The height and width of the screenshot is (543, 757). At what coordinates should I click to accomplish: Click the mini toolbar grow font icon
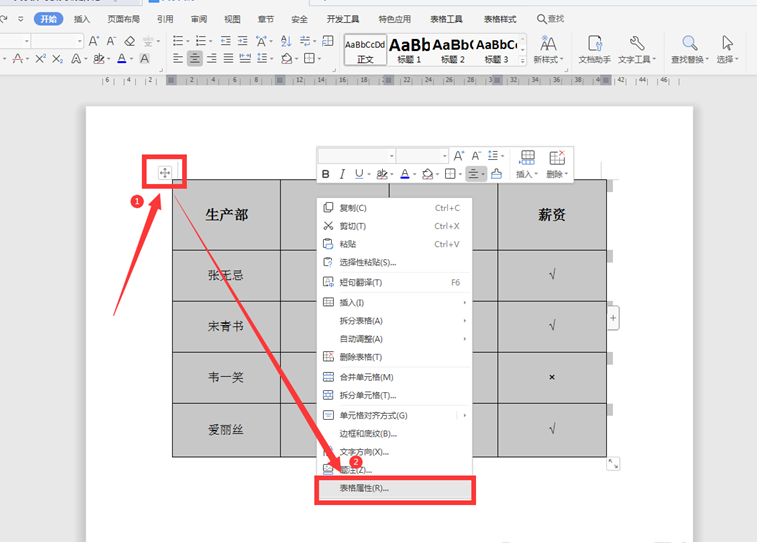pos(458,156)
